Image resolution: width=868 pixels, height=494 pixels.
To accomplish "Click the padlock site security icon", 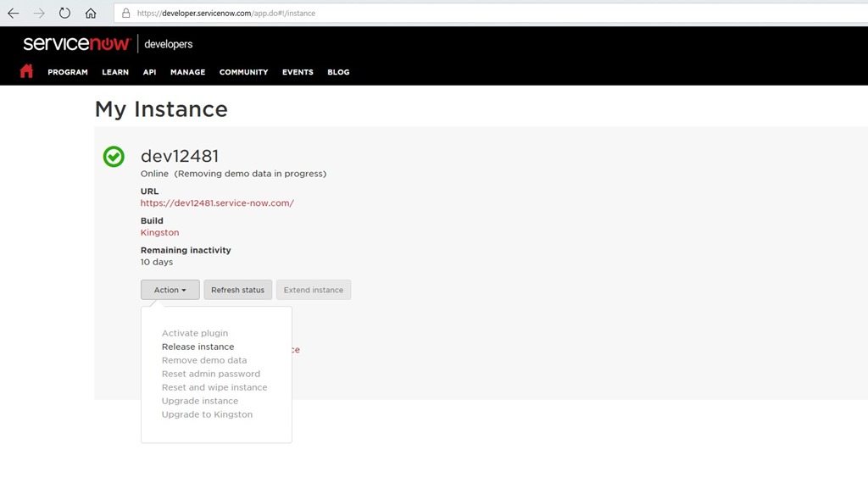I will (x=126, y=13).
